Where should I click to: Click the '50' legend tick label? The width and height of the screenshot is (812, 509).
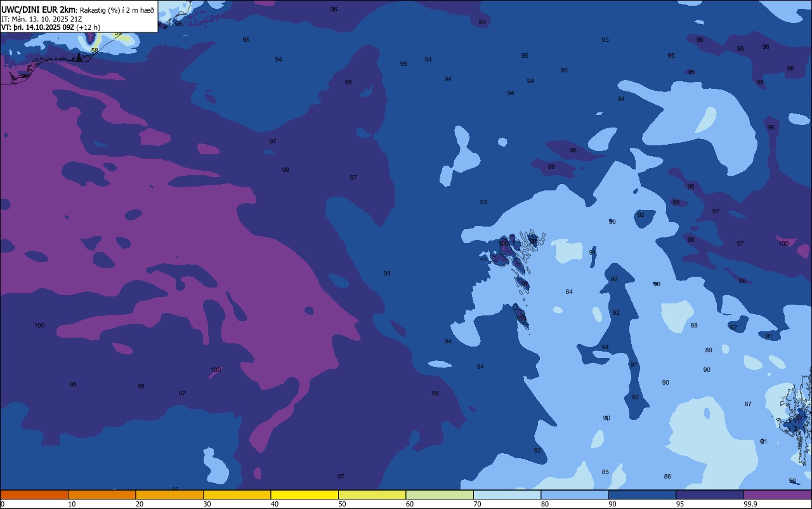[x=342, y=504]
